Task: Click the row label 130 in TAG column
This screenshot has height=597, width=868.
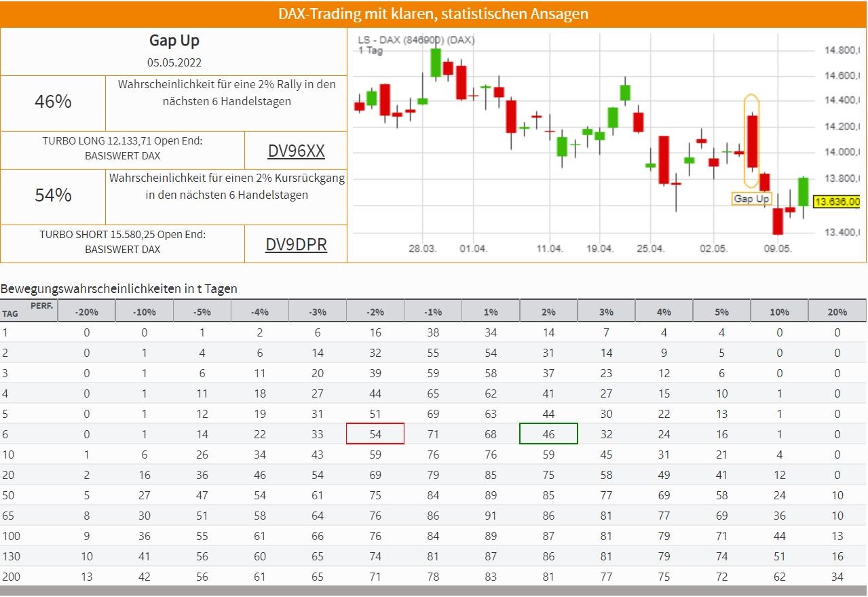Action: tap(11, 556)
